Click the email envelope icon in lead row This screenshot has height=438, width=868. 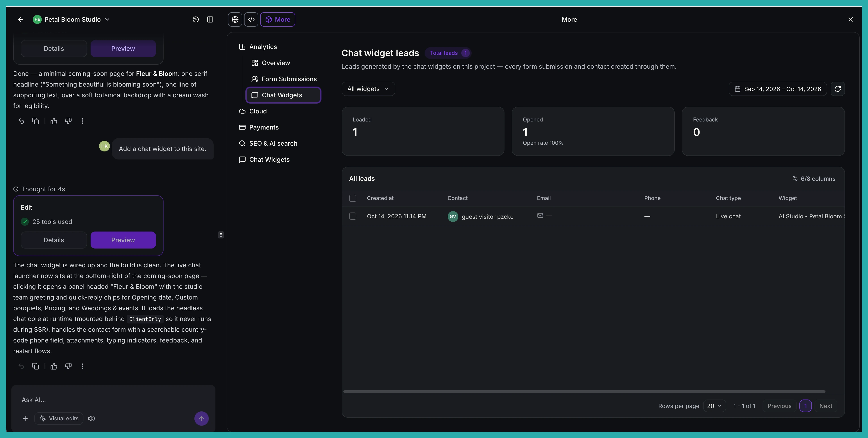[540, 216]
